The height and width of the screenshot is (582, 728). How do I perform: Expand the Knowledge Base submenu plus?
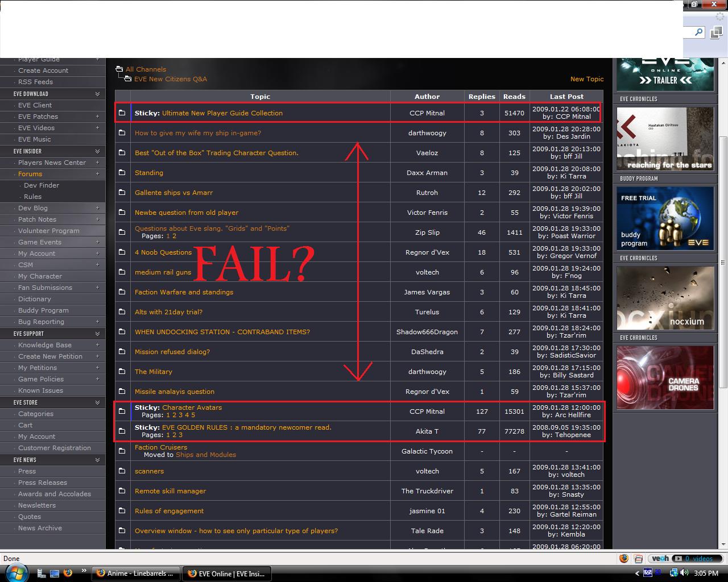97,345
